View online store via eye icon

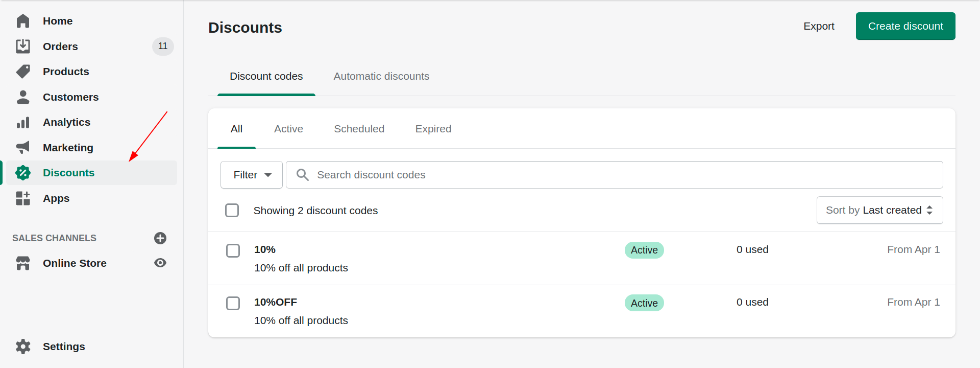pyautogui.click(x=160, y=263)
